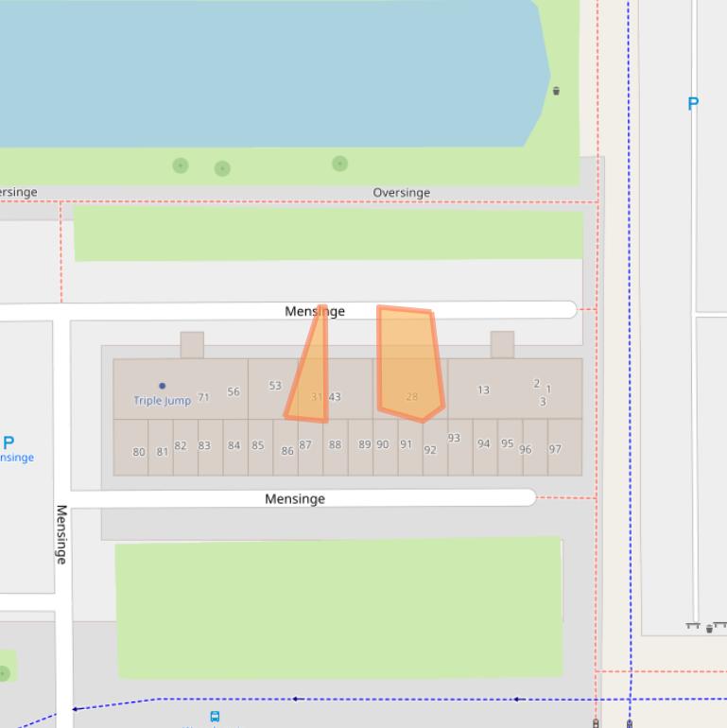727x728 pixels.
Task: Click the waste basket icon beside the pond
Action: coord(556,91)
